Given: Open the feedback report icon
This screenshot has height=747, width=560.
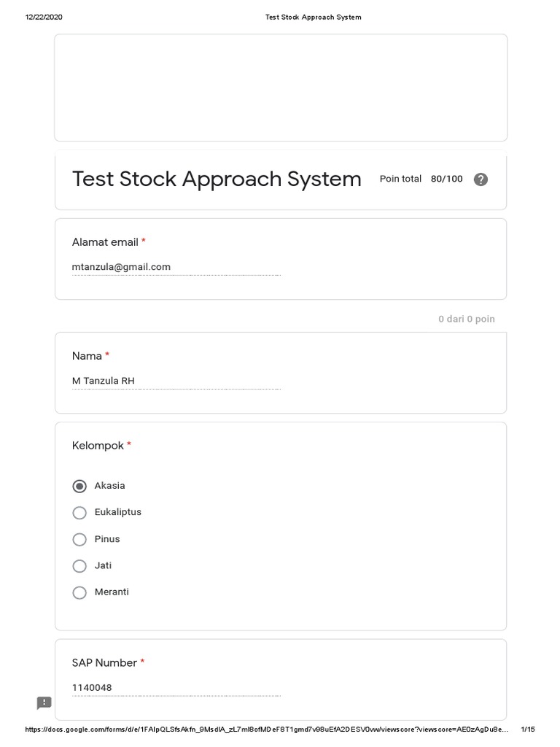Looking at the screenshot, I should [44, 703].
